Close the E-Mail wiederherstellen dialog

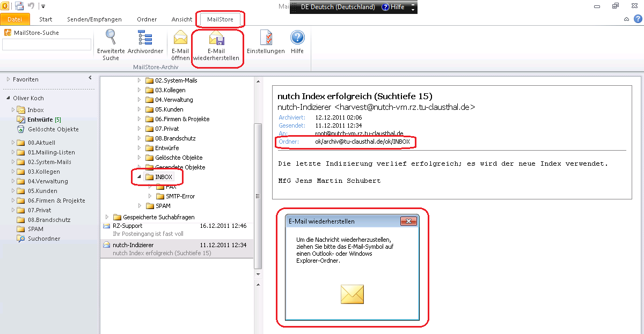[409, 221]
